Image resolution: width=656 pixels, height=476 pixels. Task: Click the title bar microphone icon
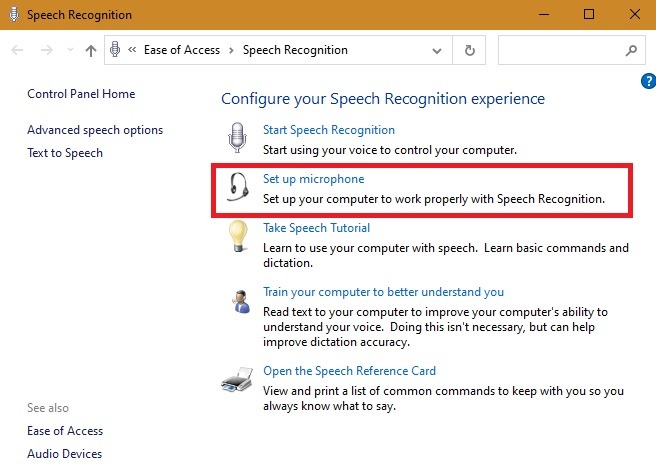click(x=14, y=14)
